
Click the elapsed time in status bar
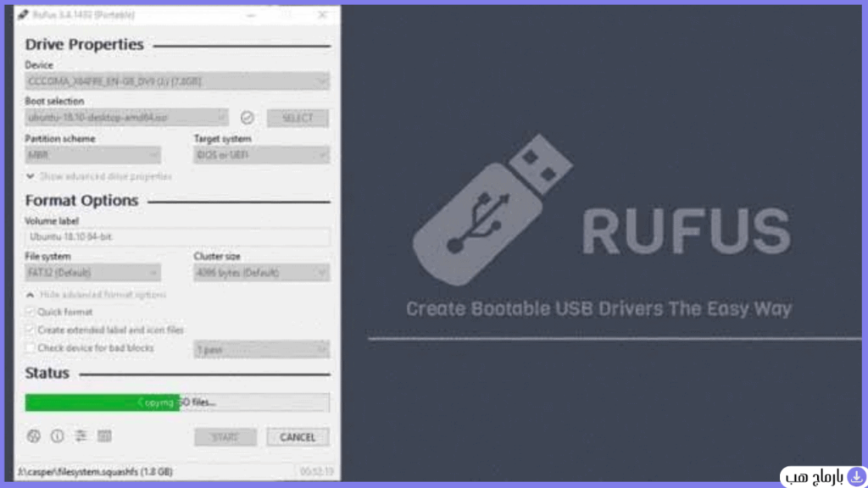pyautogui.click(x=317, y=472)
